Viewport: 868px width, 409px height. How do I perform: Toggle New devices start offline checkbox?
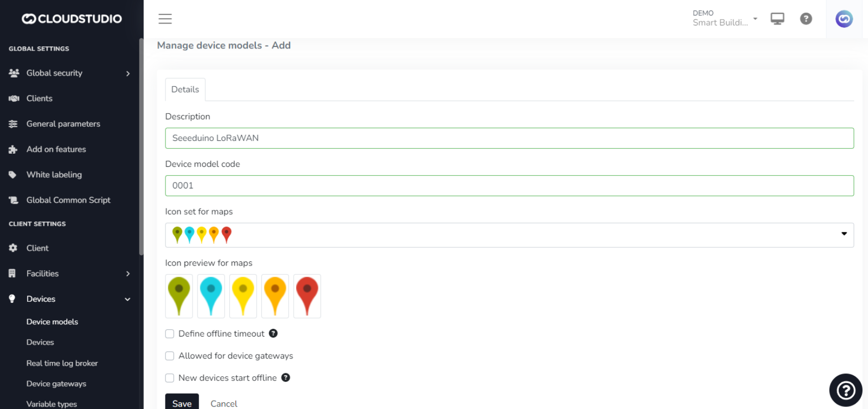170,378
